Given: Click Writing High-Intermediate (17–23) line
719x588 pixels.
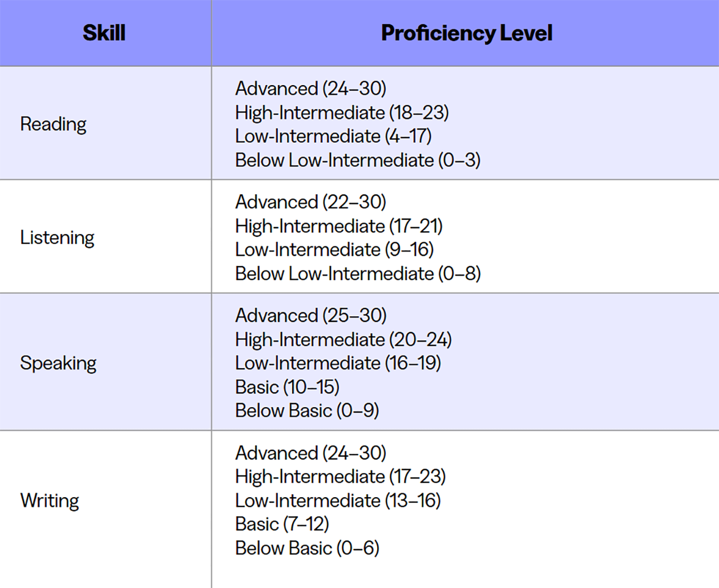Looking at the screenshot, I should pyautogui.click(x=341, y=477).
